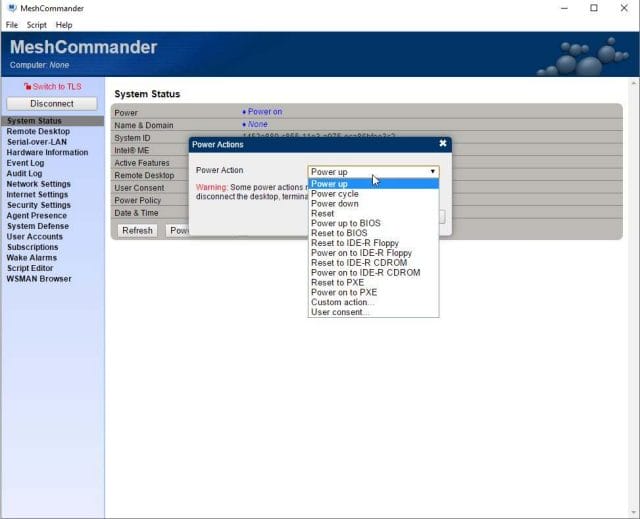Open Serial-over-LAN section

37,142
